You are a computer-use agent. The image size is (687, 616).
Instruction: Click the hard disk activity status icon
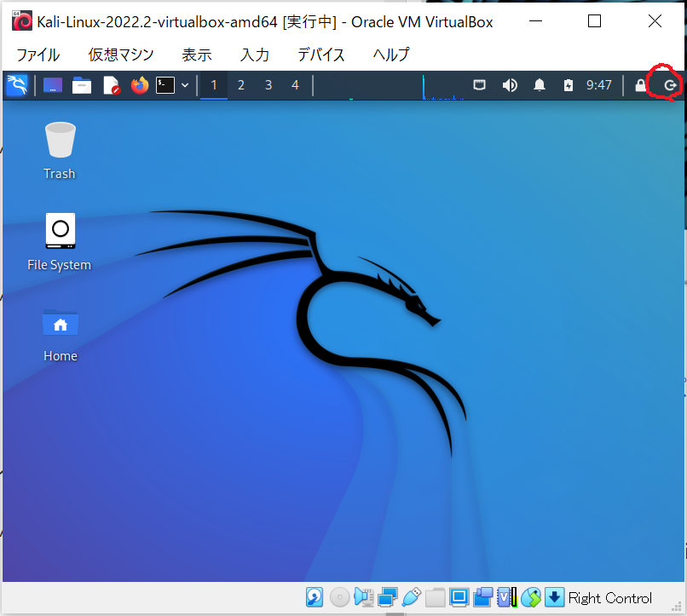[x=315, y=597]
